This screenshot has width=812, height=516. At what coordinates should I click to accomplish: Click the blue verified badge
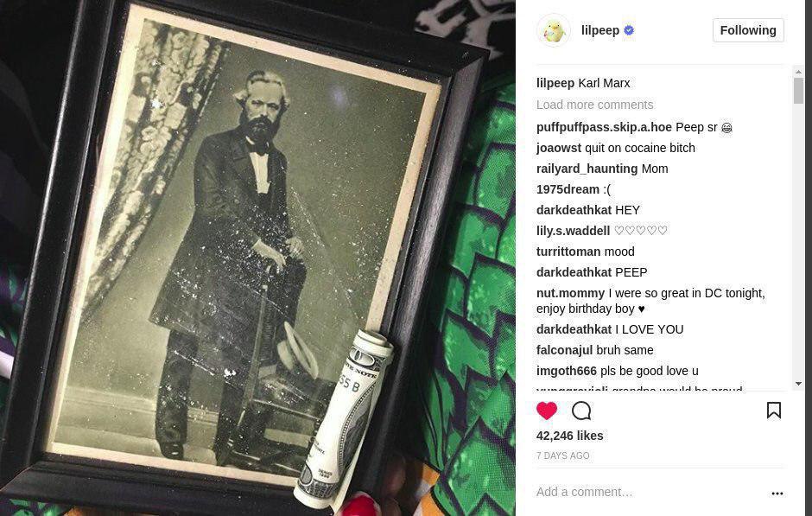[629, 30]
